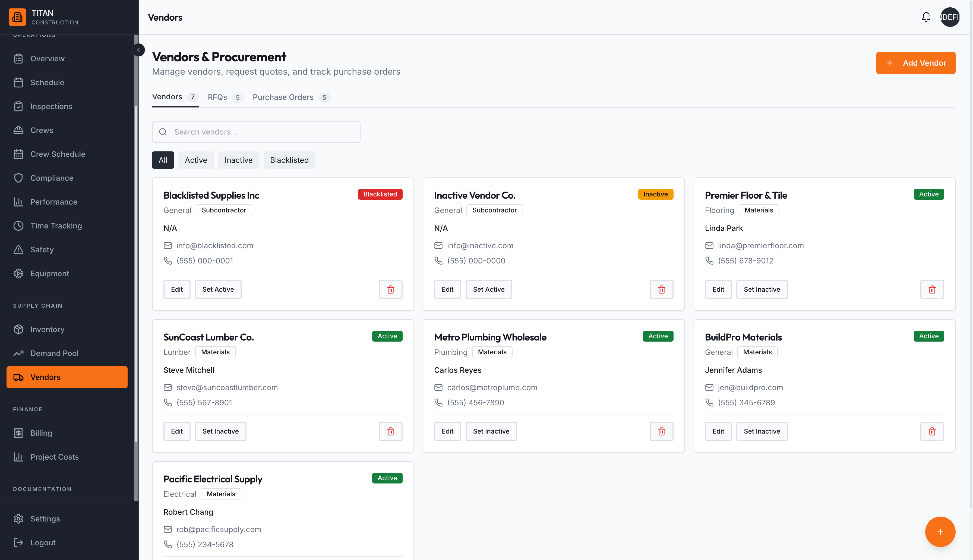Click the Schedule calendar icon in sidebar
973x560 pixels.
(x=18, y=82)
